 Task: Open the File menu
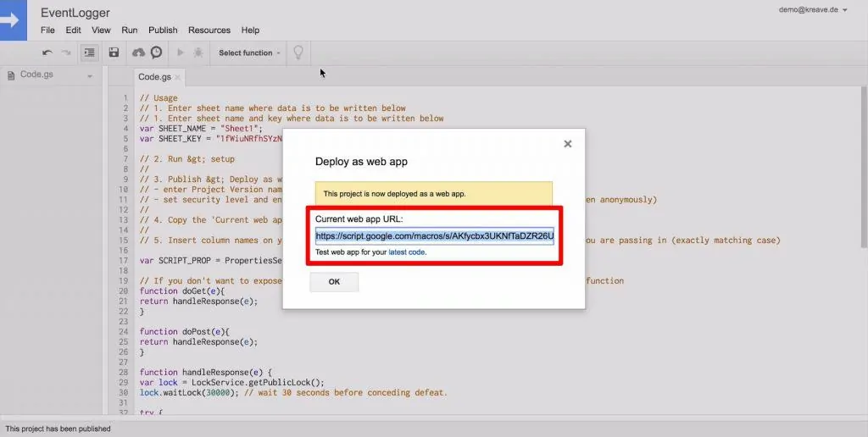[x=47, y=30]
